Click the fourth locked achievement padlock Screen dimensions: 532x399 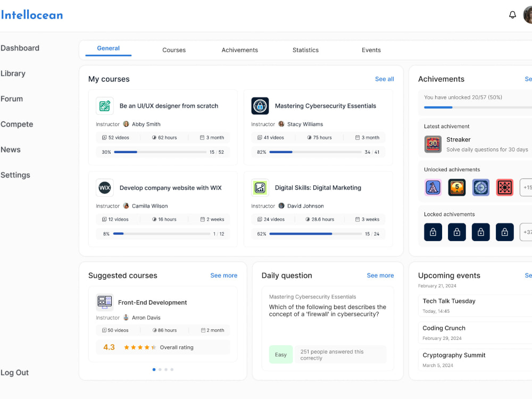coord(504,232)
